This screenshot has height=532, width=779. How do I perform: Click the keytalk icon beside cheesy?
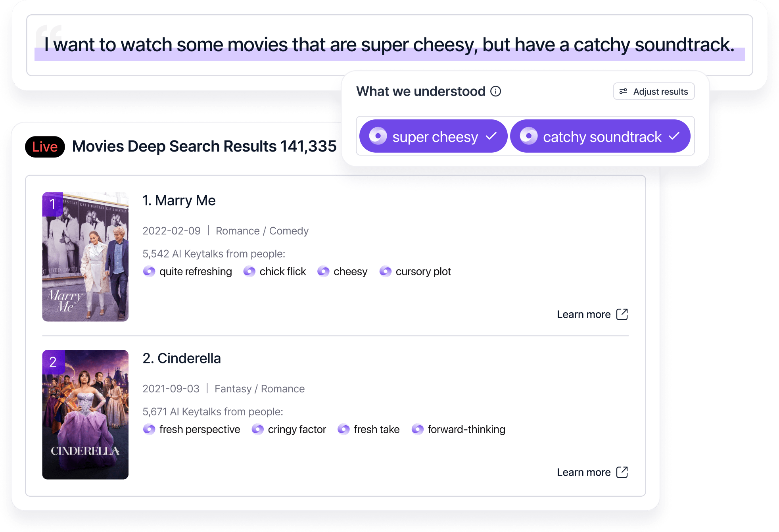[323, 271]
